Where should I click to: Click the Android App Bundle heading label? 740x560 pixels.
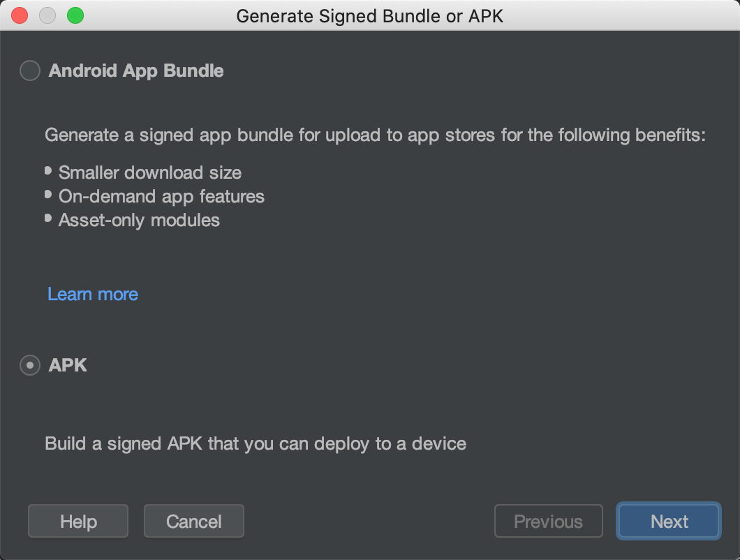135,71
